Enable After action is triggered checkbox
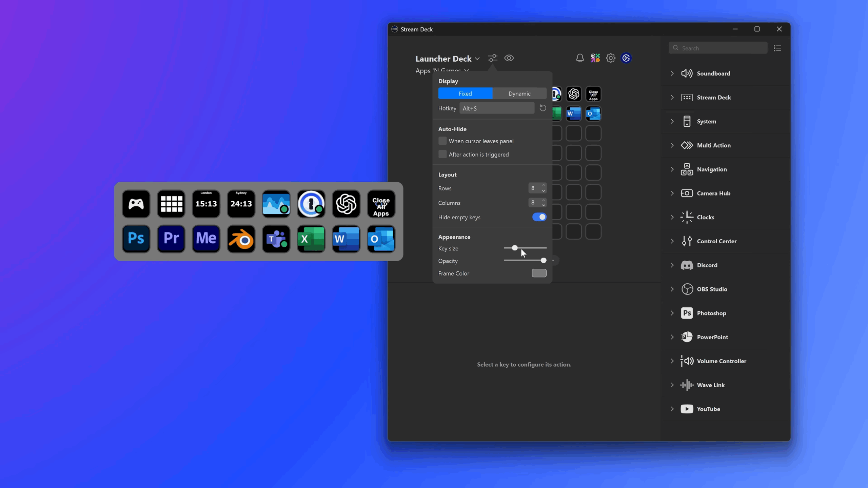 442,154
